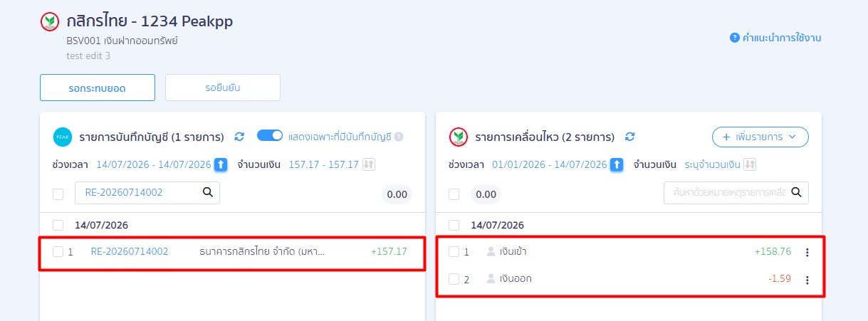Screen dimensions: 868x321
Task: Switch to the รอยืนยัน tab
Action: click(223, 88)
